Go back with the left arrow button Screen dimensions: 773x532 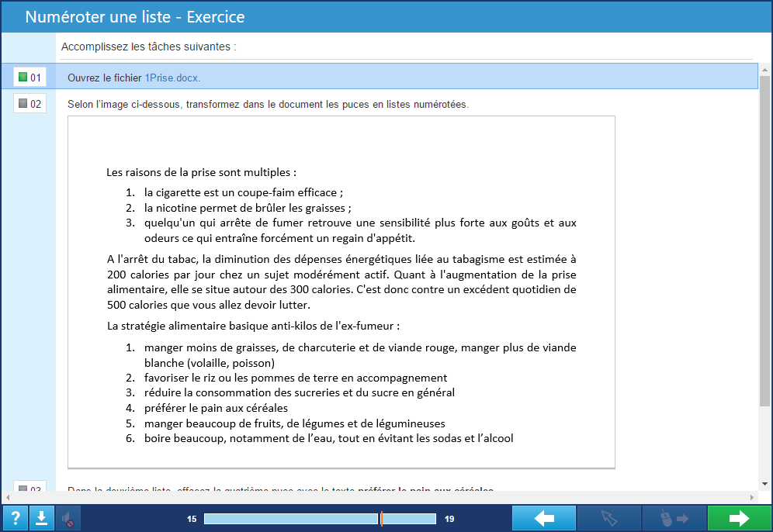(544, 518)
